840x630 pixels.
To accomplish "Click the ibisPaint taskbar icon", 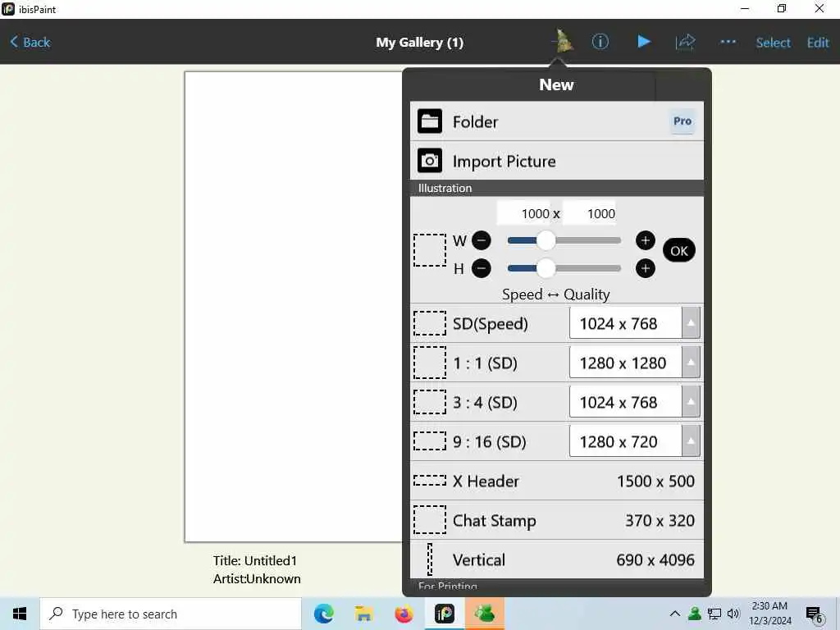I will point(445,614).
